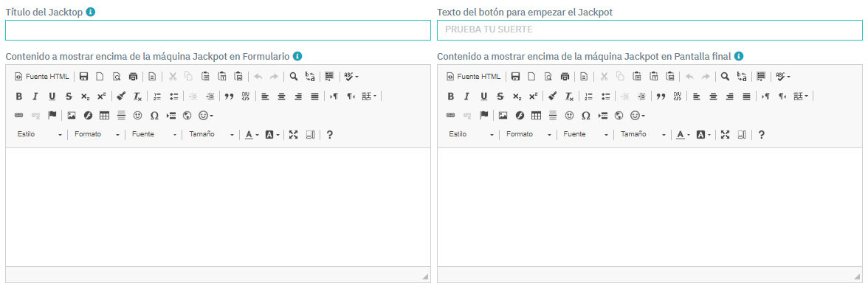Insert bulleted list in Formulario editor

click(x=174, y=96)
